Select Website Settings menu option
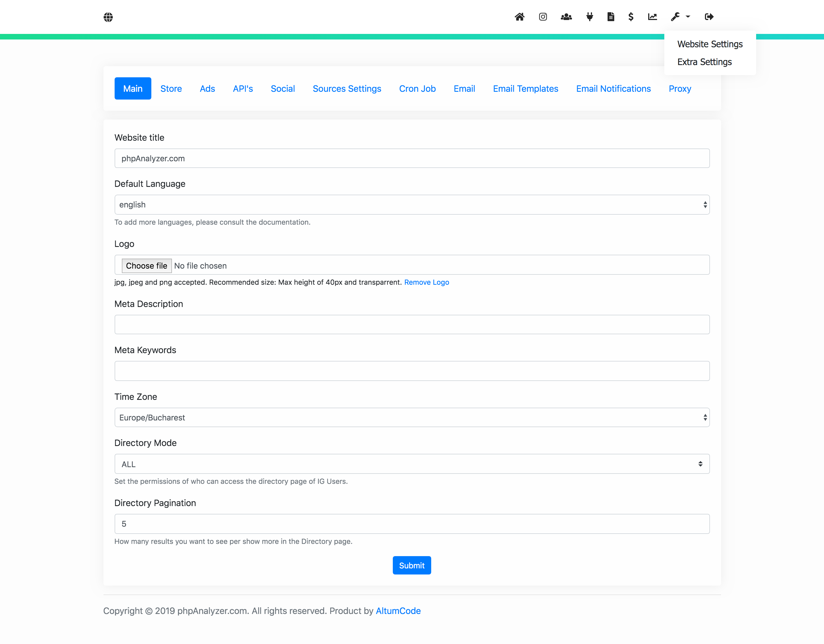 pos(710,43)
